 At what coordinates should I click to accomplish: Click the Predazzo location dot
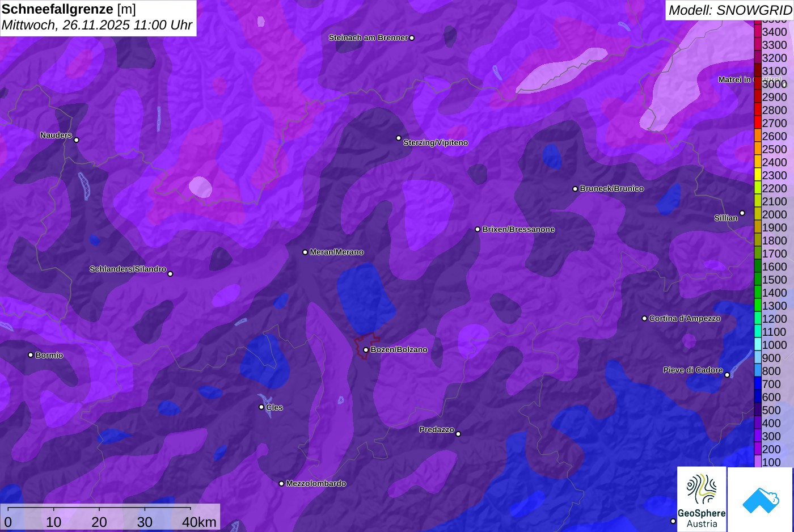(x=458, y=434)
